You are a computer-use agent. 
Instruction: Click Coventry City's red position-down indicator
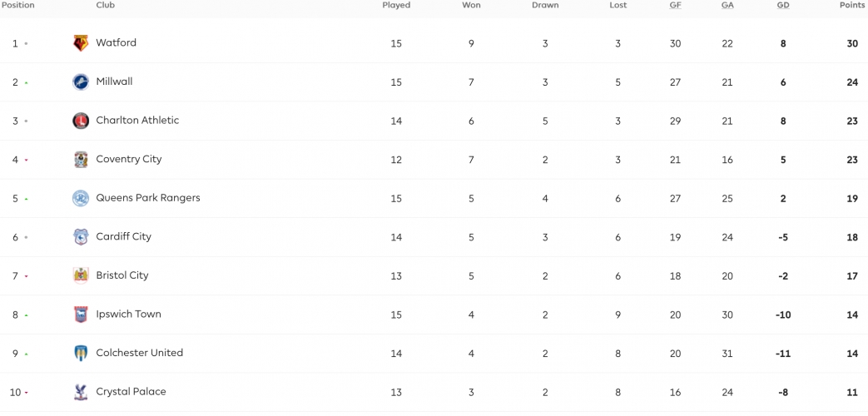26,161
